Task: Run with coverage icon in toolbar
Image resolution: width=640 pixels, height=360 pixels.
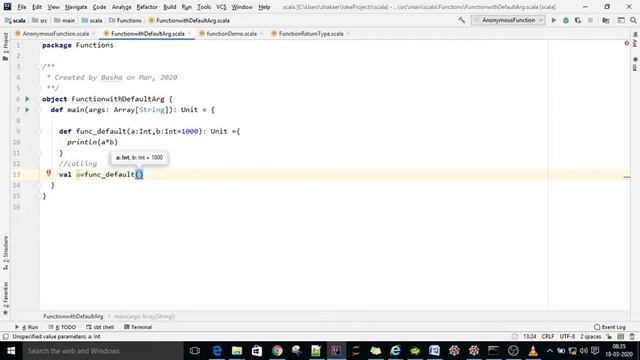Action: coord(578,20)
